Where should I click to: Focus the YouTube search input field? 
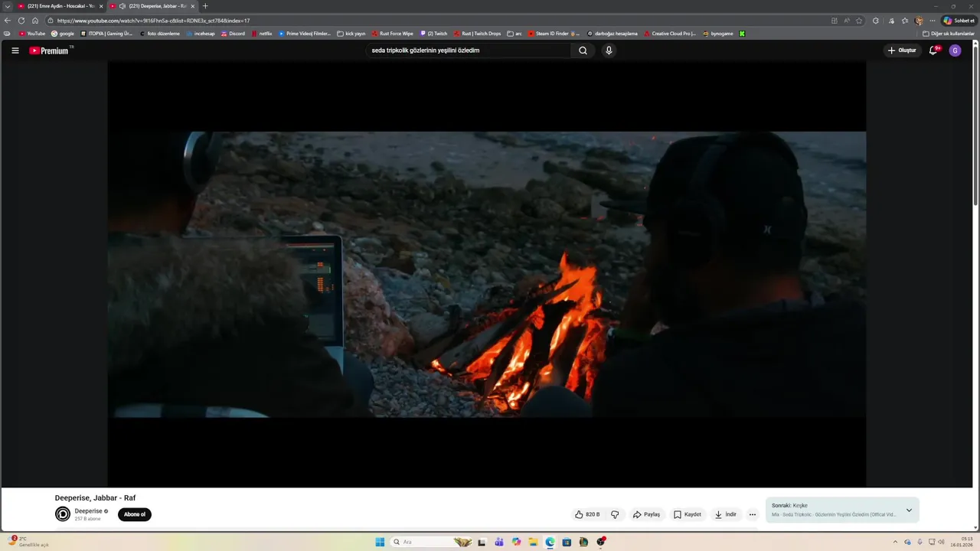pyautogui.click(x=467, y=51)
